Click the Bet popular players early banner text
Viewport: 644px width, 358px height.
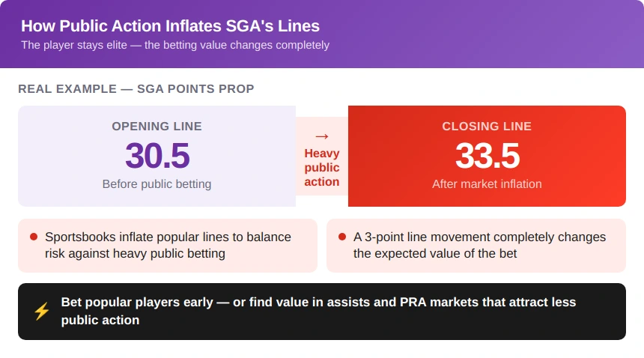point(318,311)
